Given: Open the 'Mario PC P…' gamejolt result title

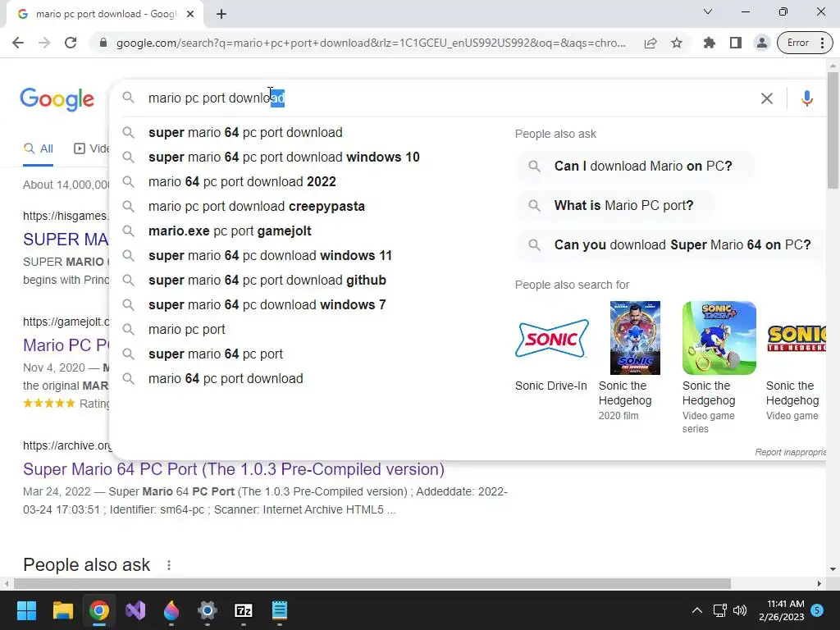Looking at the screenshot, I should click(x=66, y=345).
